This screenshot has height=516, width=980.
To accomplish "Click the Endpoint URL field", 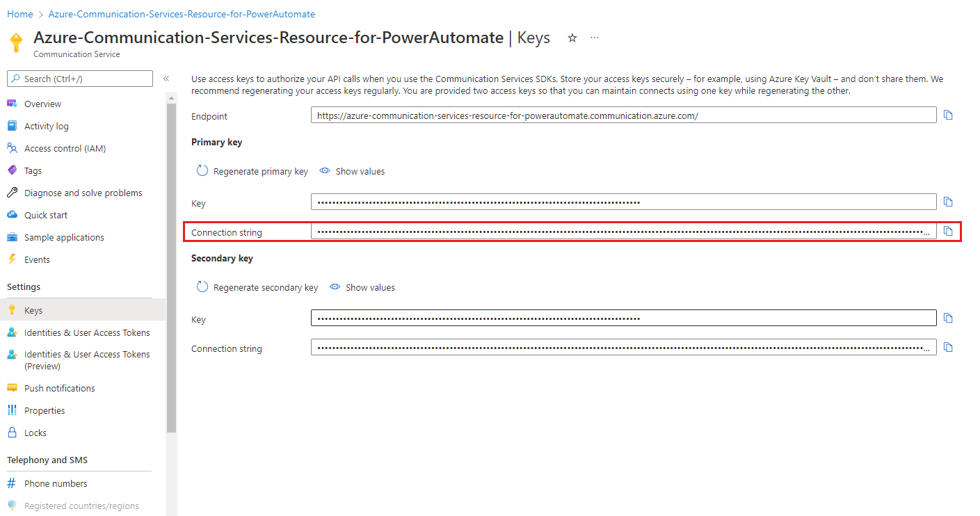I will (x=624, y=115).
